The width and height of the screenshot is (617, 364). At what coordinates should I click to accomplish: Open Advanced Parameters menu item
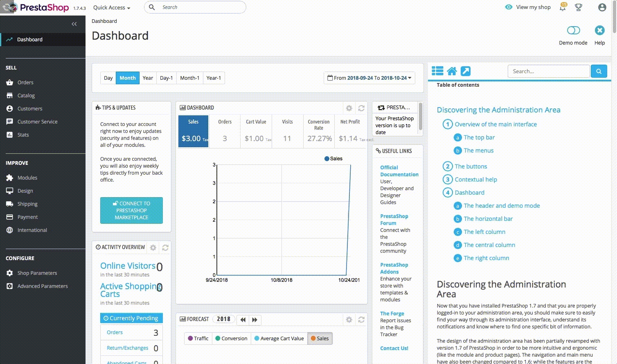(x=43, y=286)
